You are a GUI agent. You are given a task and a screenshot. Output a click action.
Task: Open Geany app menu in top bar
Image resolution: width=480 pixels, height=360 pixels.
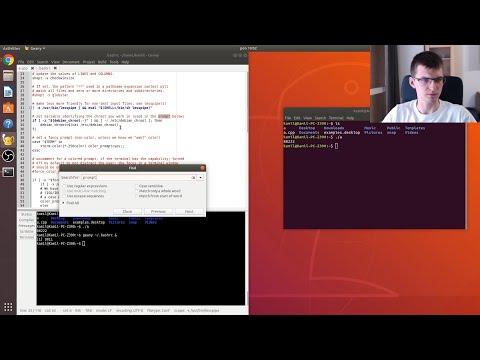[x=35, y=48]
